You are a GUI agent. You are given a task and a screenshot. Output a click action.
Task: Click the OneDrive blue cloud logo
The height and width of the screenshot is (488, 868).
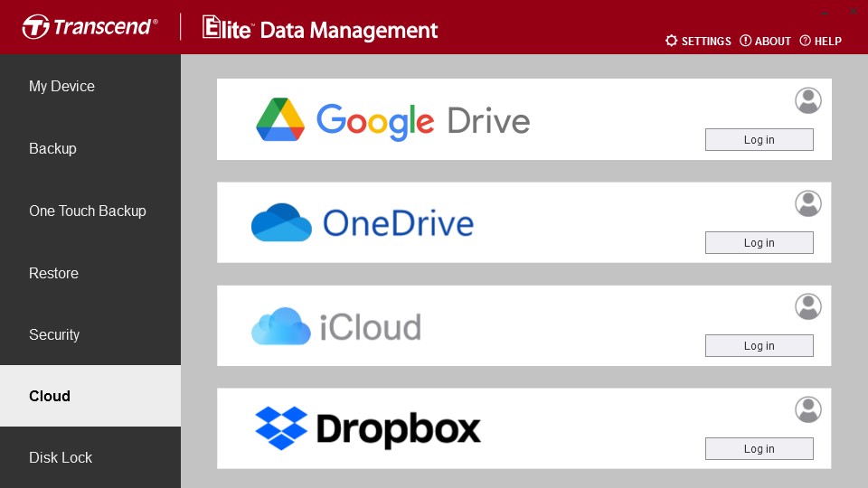pos(281,222)
